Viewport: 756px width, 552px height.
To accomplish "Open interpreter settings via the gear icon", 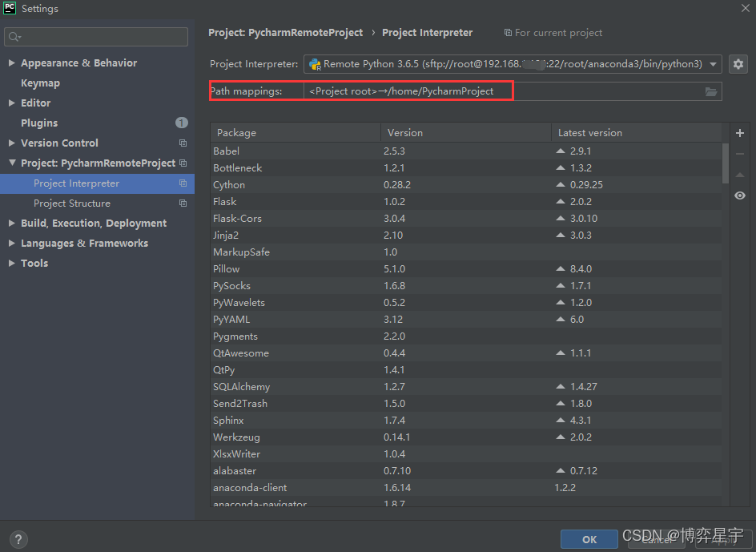I will [x=738, y=65].
